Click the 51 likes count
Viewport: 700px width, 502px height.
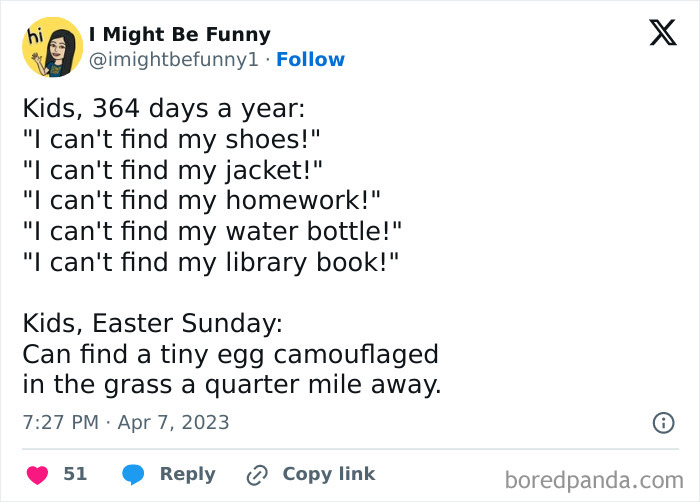click(x=75, y=474)
